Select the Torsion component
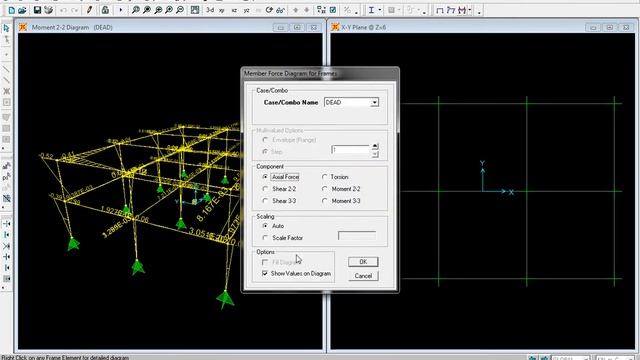640x360 pixels. point(325,177)
